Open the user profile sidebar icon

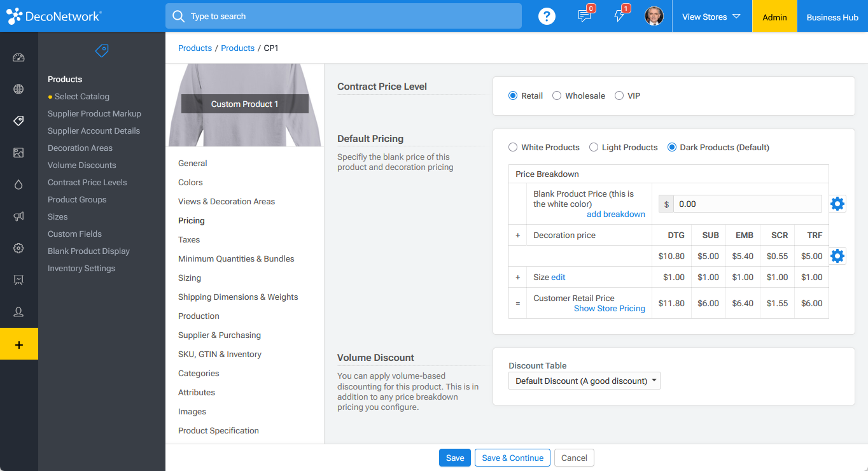[x=18, y=312]
